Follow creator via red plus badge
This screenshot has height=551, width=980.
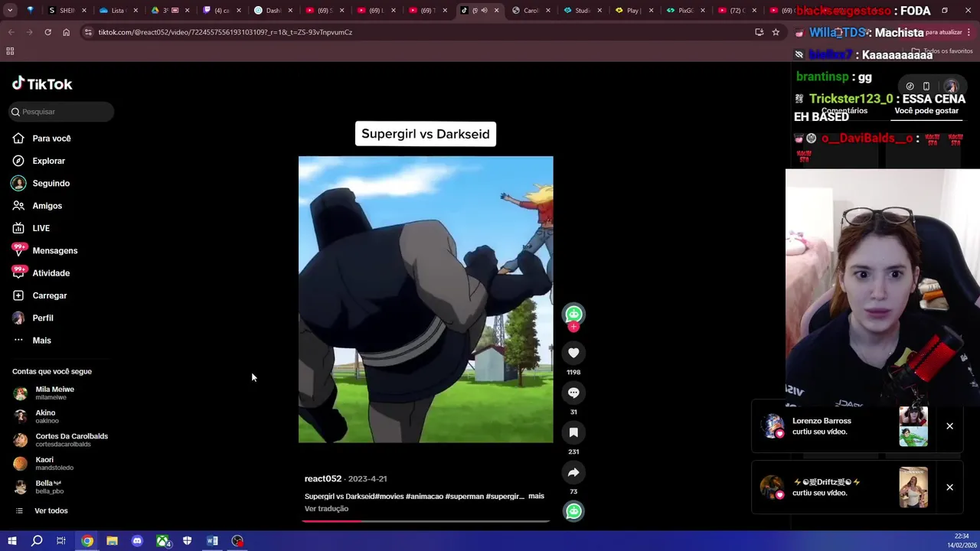tap(573, 327)
